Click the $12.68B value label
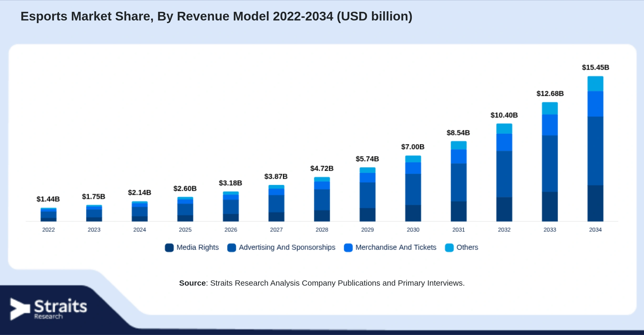 tap(550, 93)
